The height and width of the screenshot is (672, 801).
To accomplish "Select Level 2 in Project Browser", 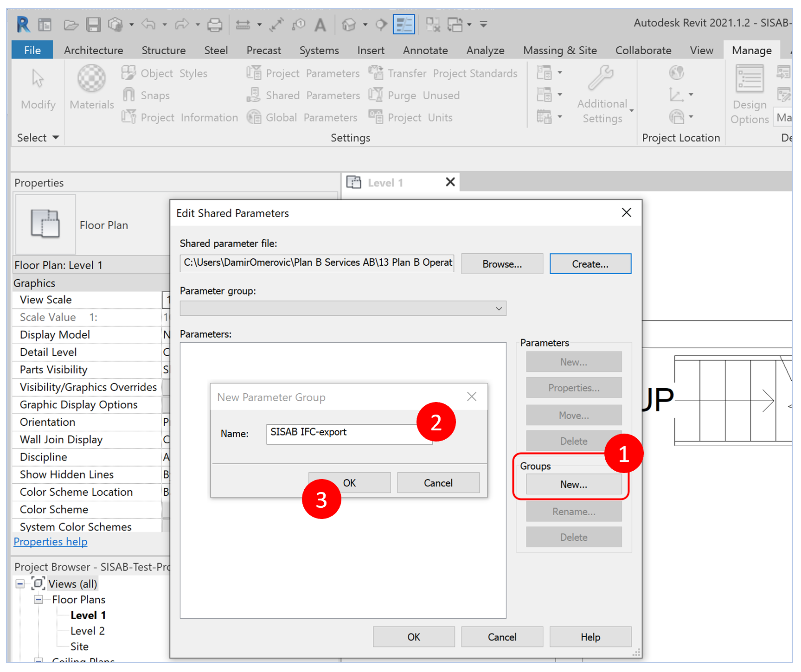I will 87,631.
